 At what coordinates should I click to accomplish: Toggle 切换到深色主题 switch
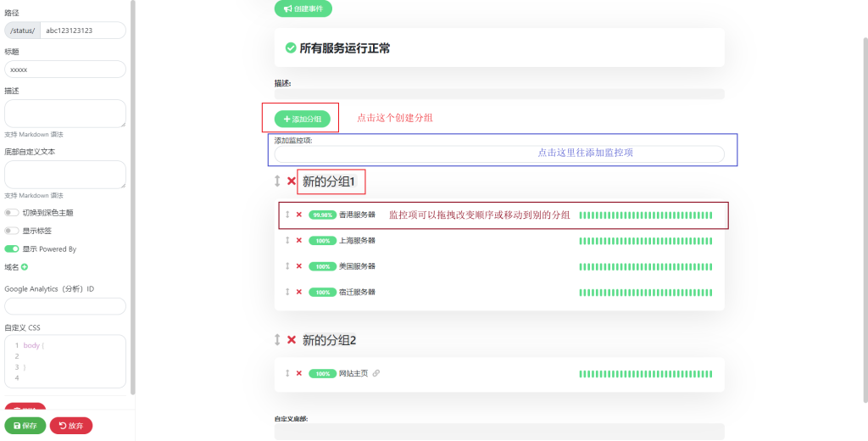click(12, 213)
